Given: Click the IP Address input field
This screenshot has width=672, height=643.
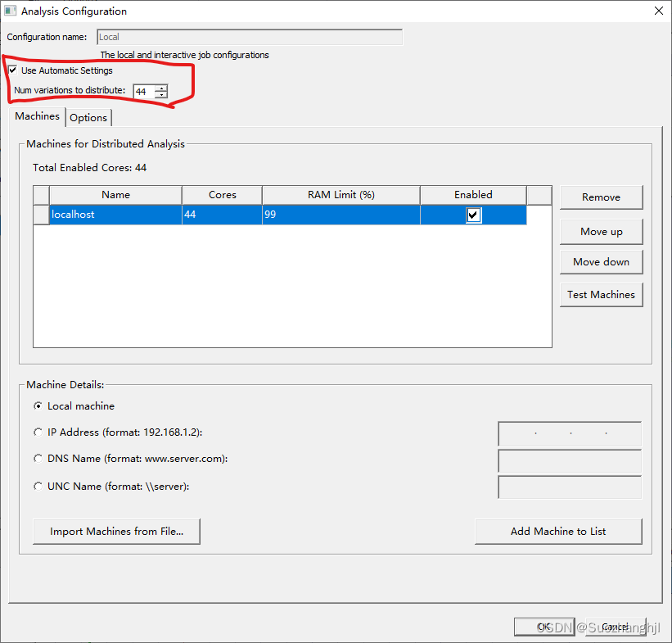Looking at the screenshot, I should pyautogui.click(x=569, y=434).
